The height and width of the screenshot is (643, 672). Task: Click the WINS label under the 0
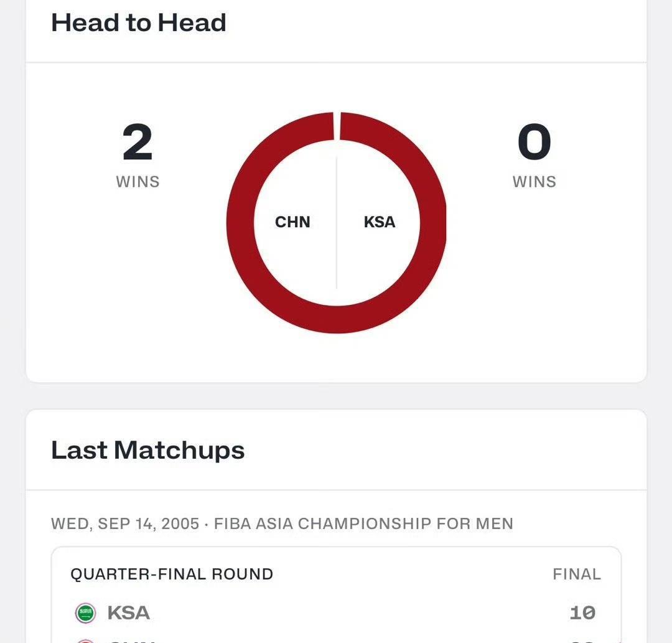pyautogui.click(x=534, y=182)
